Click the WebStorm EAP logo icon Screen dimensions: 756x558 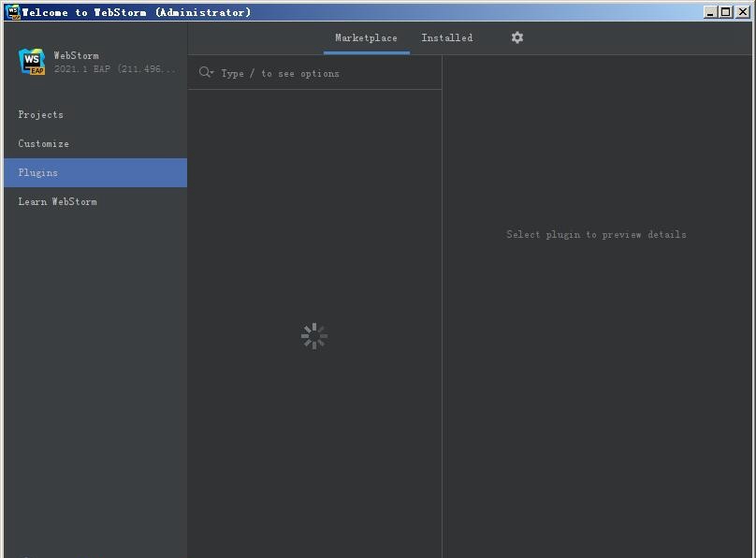(x=32, y=62)
